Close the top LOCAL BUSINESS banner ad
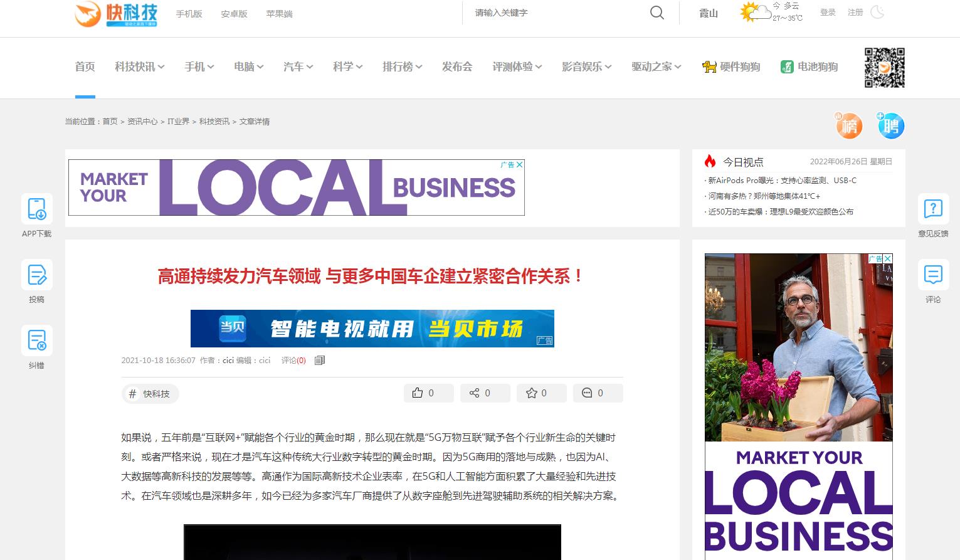Viewport: 960px width, 560px height. [519, 164]
